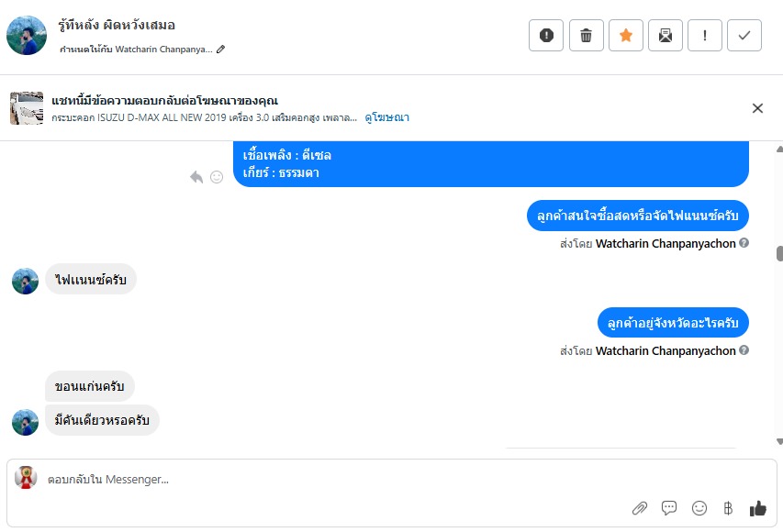Viewport: 783px width, 532px height.
Task: Delete conversation with trash icon
Action: [x=586, y=36]
